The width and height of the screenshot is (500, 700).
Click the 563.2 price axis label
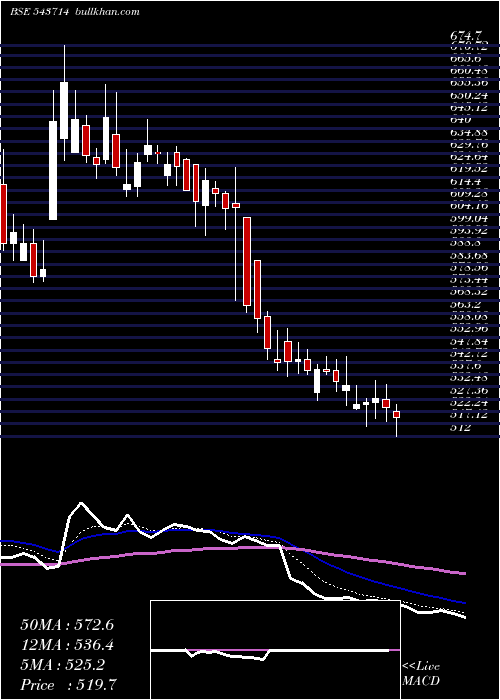point(464,305)
